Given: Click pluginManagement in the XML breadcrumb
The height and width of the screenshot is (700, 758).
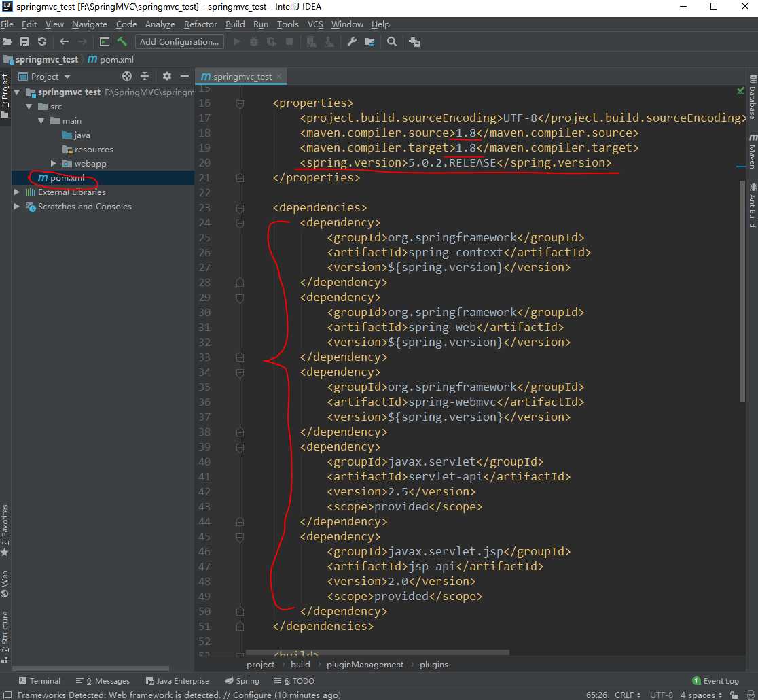Looking at the screenshot, I should point(365,665).
